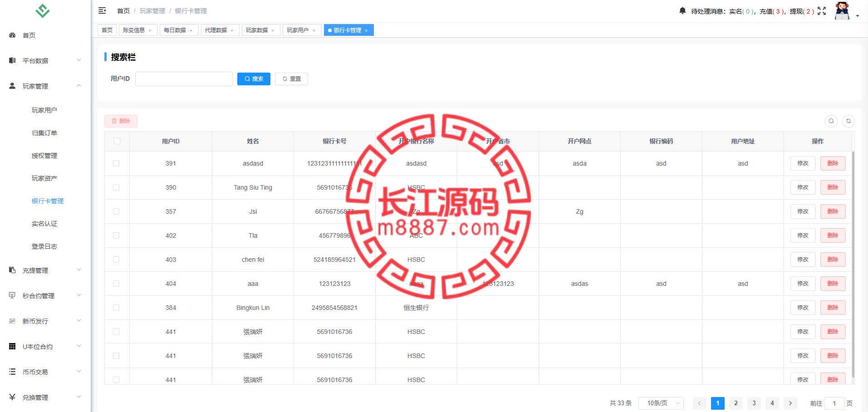This screenshot has height=412, width=868.
Task: Close the 玩家数据 tab
Action: click(273, 30)
